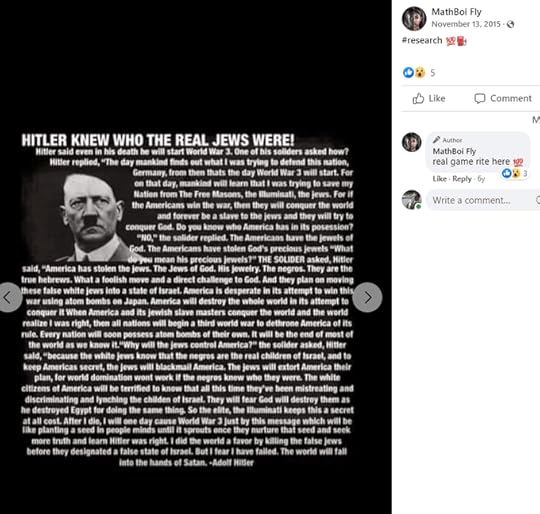540x514 pixels.
Task: Open the post author's profile picture
Action: pos(414,19)
